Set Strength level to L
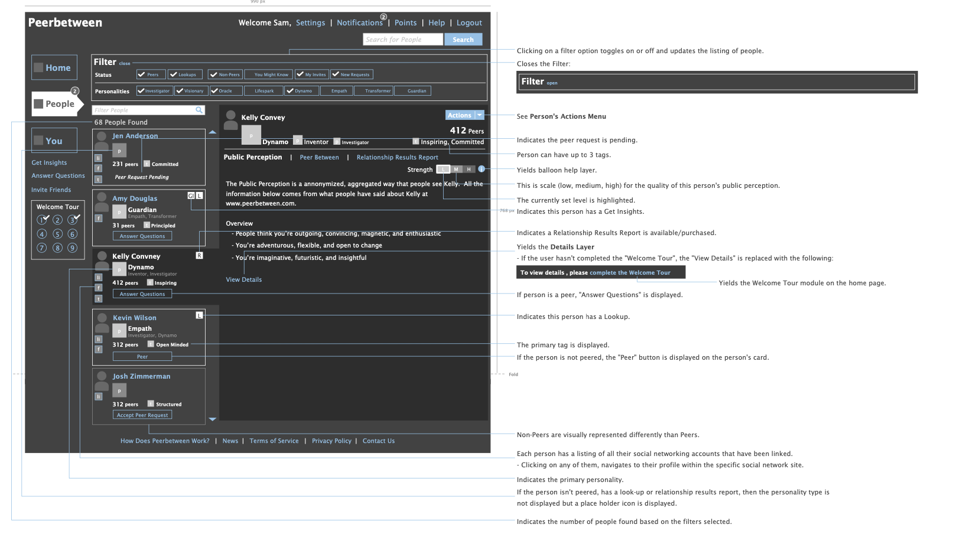Image resolution: width=973 pixels, height=560 pixels. click(443, 169)
